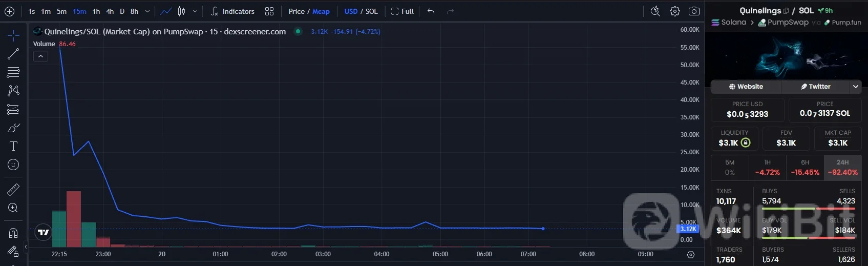
Task: Select the trend line drawing tool
Action: (13, 53)
